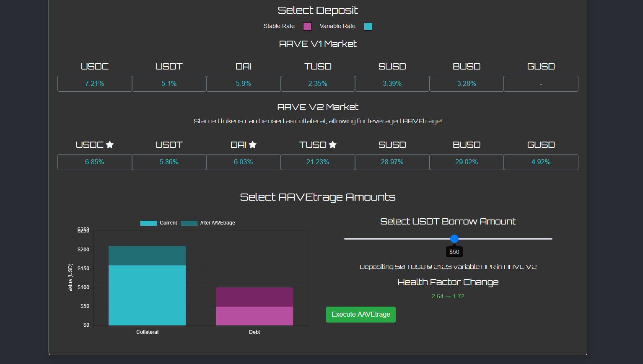Image resolution: width=643 pixels, height=364 pixels.
Task: Click the Variable Rate cyan color swatch
Action: [x=368, y=26]
